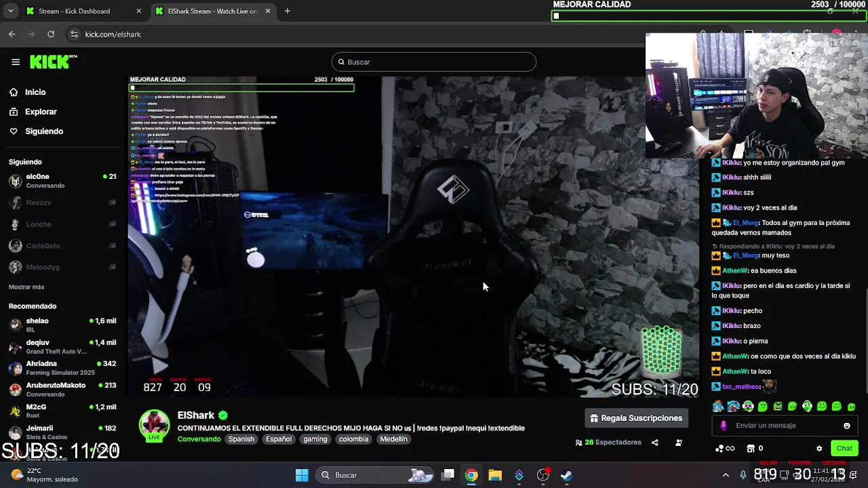This screenshot has width=868, height=488.
Task: Open File Explorer from the taskbar
Action: click(x=495, y=475)
